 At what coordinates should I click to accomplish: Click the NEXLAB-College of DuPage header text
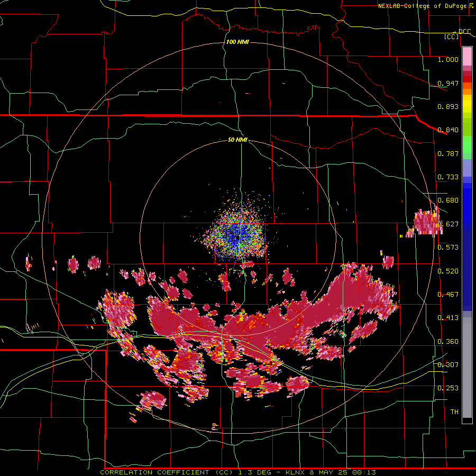pyautogui.click(x=424, y=6)
